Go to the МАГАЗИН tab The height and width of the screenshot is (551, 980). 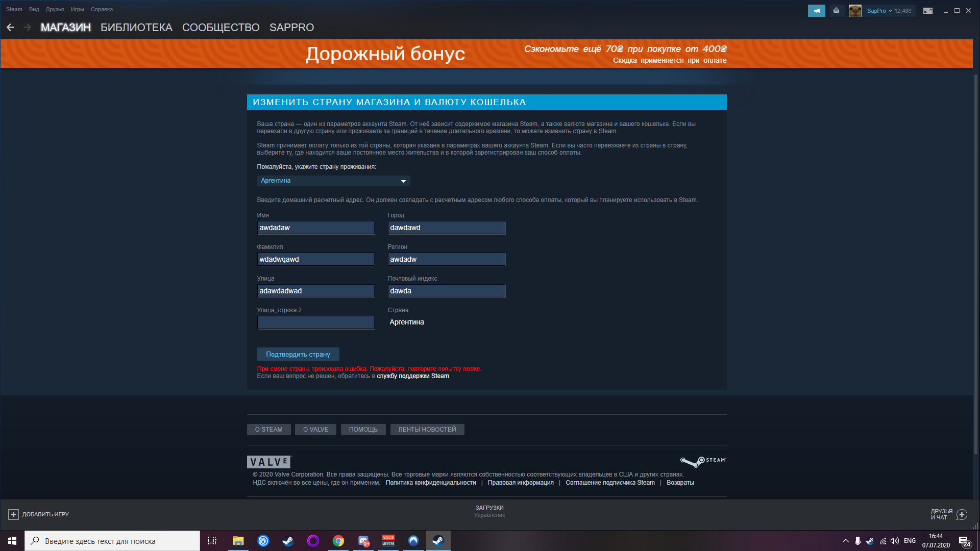[x=66, y=28]
